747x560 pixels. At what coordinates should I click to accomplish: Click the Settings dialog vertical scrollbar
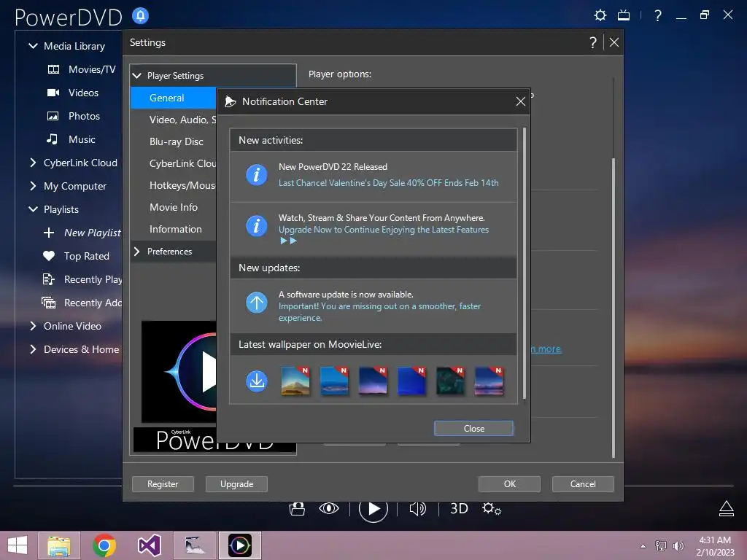pyautogui.click(x=613, y=307)
